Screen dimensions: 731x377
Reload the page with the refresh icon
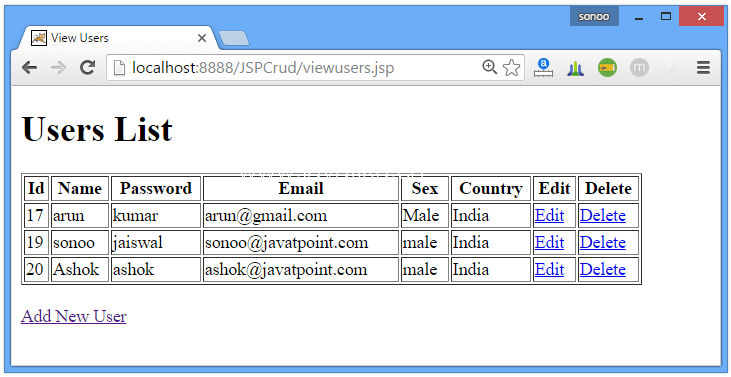87,68
